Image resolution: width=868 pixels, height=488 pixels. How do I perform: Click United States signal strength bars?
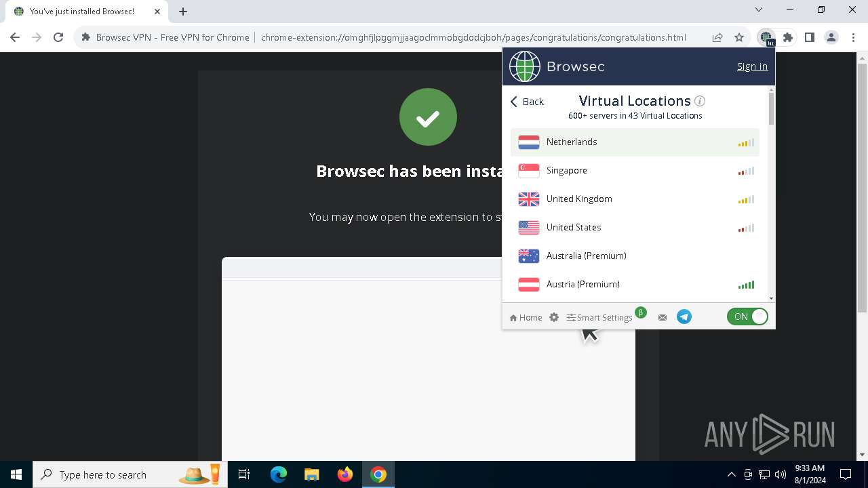pos(746,228)
